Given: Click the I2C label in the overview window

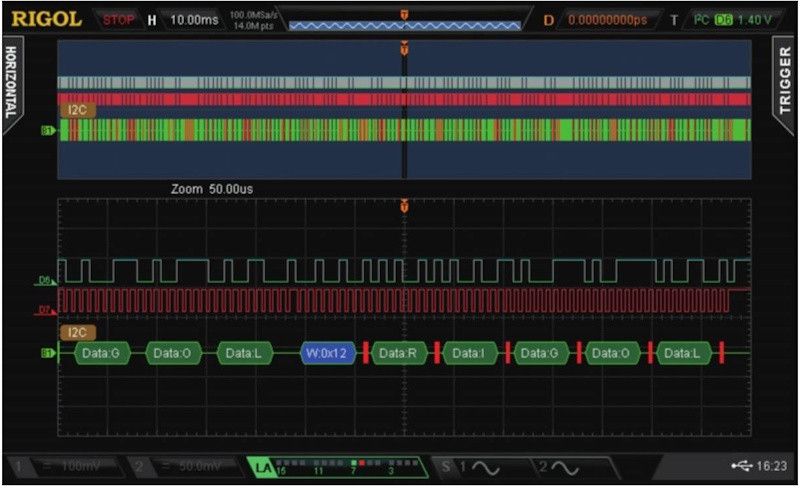Looking at the screenshot, I should coord(77,110).
